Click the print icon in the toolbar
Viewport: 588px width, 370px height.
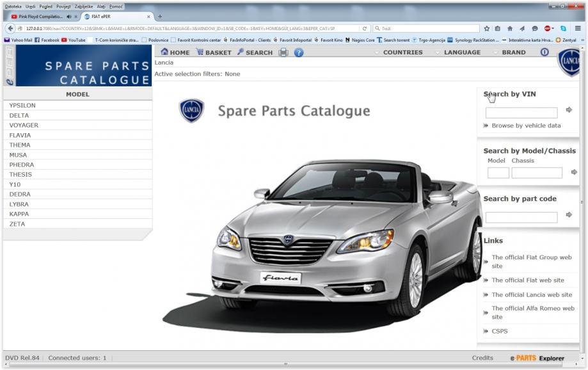283,52
